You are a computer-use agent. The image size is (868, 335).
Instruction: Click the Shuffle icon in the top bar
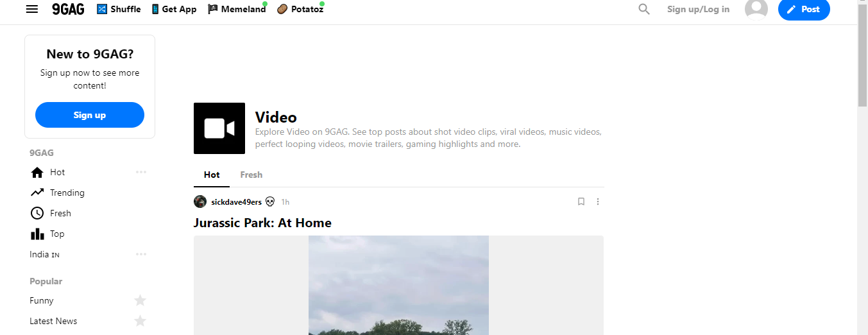[x=102, y=9]
